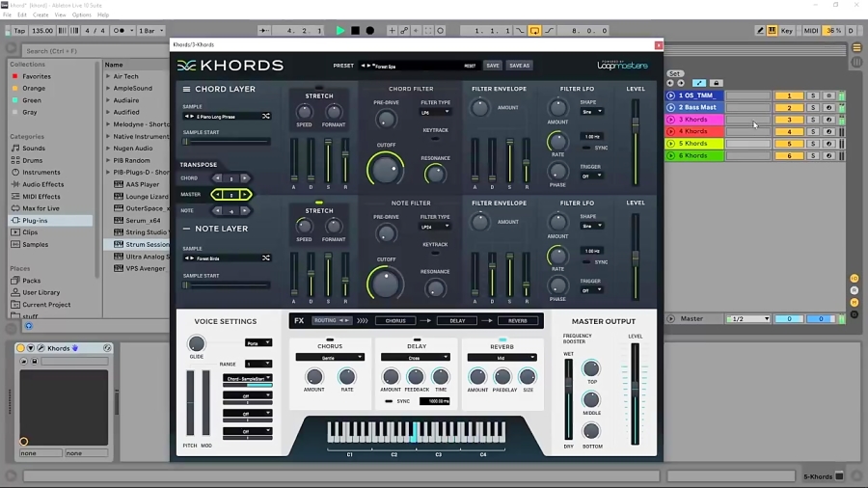868x488 pixels.
Task: Open Note Filter type dropdown
Action: point(435,227)
